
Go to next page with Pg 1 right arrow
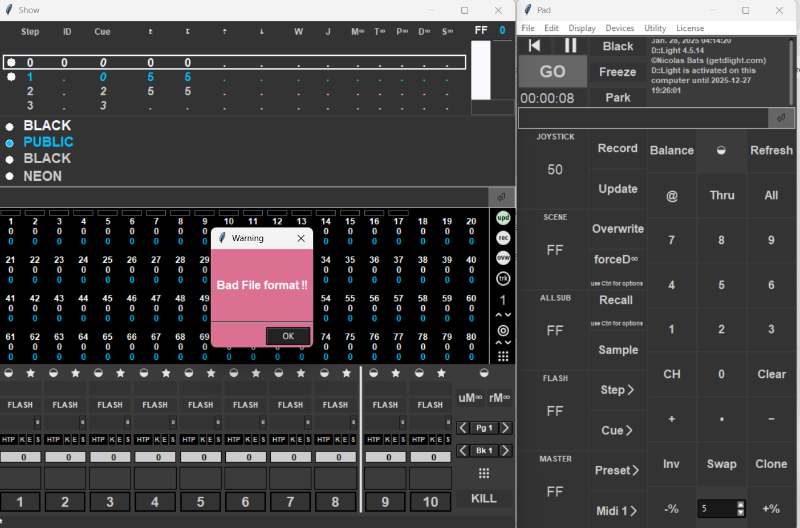505,428
